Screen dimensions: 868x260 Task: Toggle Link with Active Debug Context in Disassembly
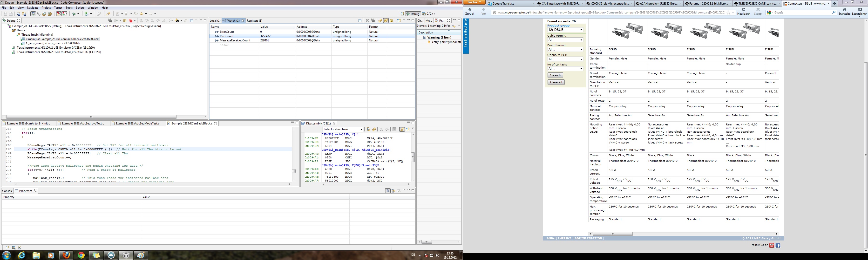pyautogui.click(x=402, y=130)
